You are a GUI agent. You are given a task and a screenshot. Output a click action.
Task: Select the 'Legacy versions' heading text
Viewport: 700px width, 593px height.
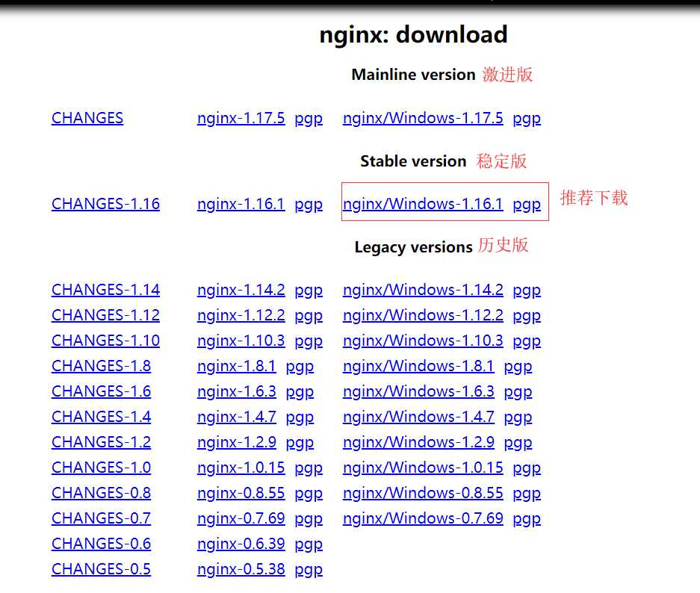[x=413, y=248]
